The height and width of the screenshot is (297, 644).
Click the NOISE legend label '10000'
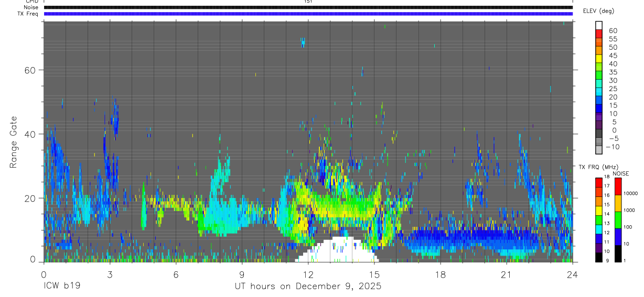630,194
